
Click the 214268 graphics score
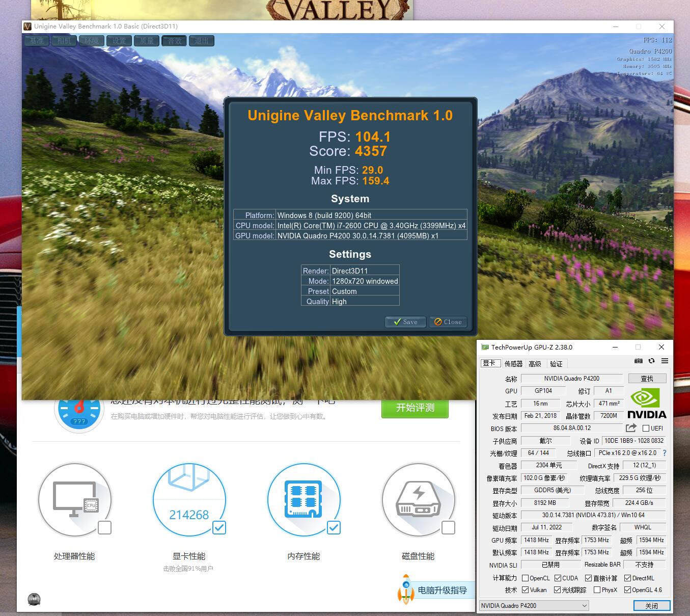pyautogui.click(x=189, y=515)
